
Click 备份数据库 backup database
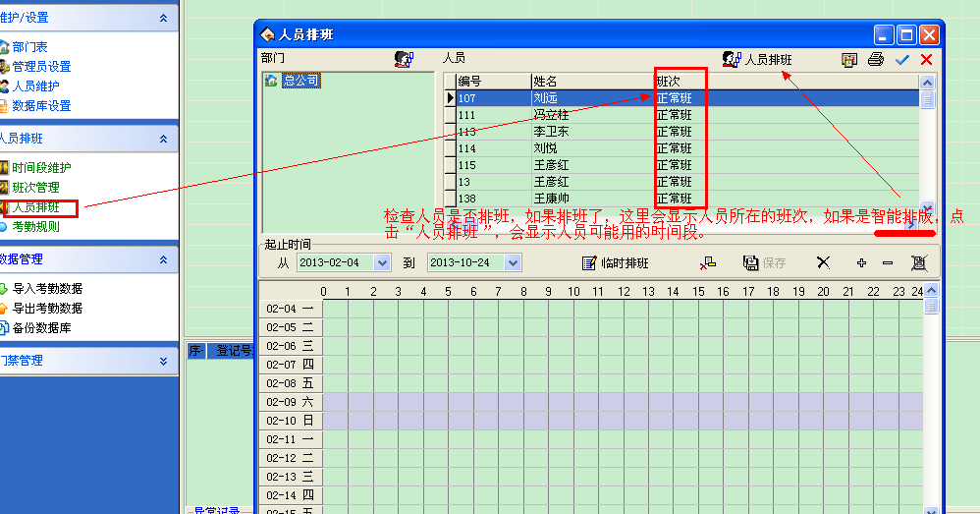click(41, 327)
